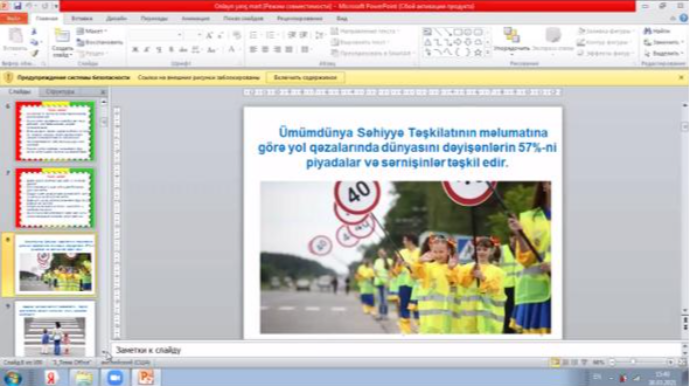
Task: Close the yellow security warning bar
Action: [681, 77]
